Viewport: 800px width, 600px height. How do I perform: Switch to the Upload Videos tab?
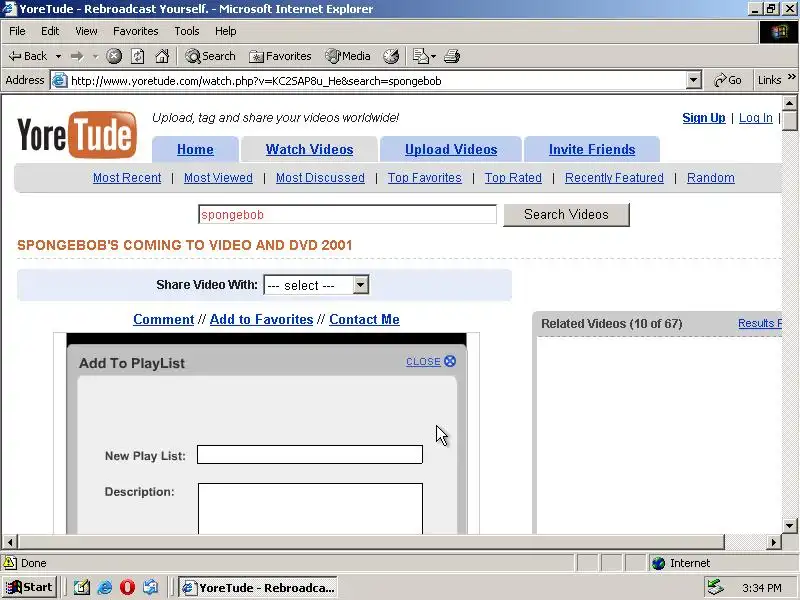451,149
